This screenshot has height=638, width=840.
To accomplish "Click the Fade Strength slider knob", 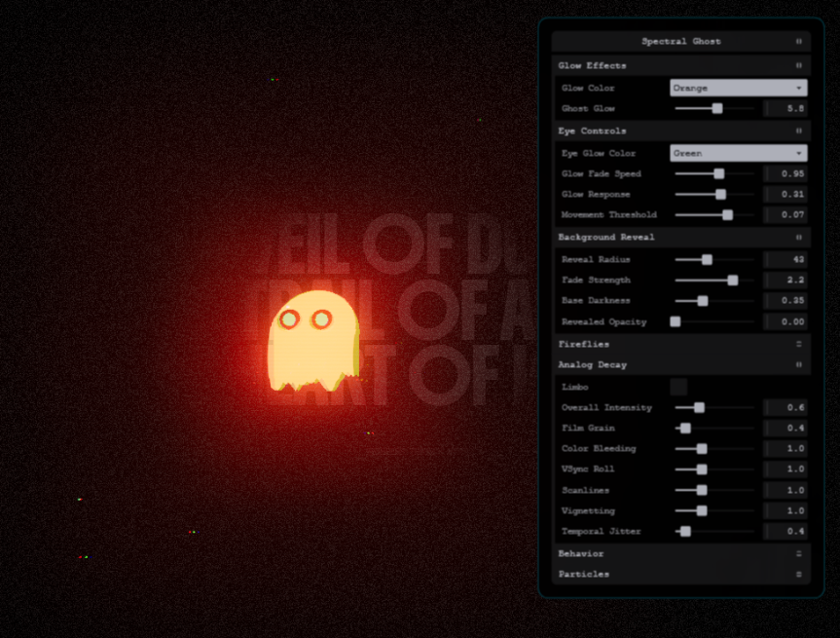I will [733, 281].
